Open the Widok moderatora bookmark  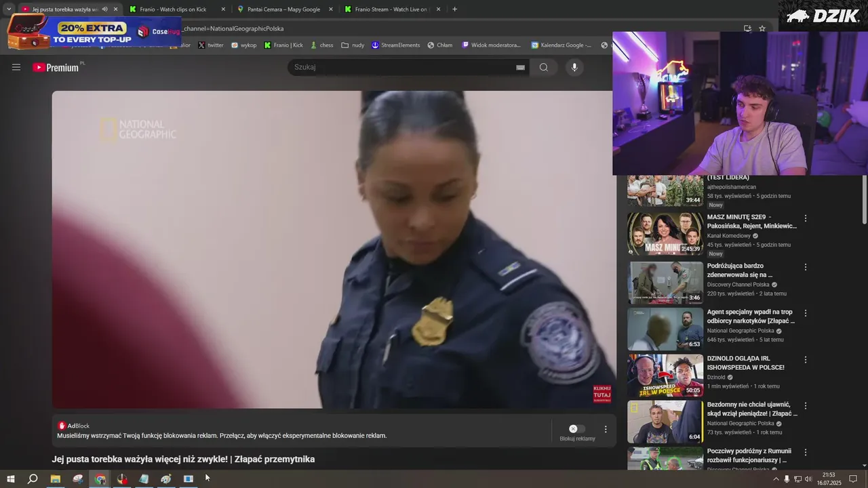[x=492, y=45]
